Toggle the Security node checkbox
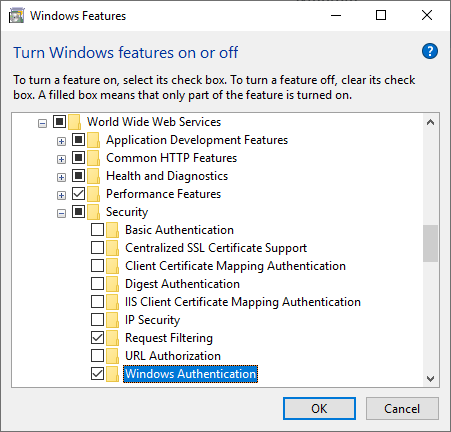Screen dimensions: 451x432 [x=78, y=212]
